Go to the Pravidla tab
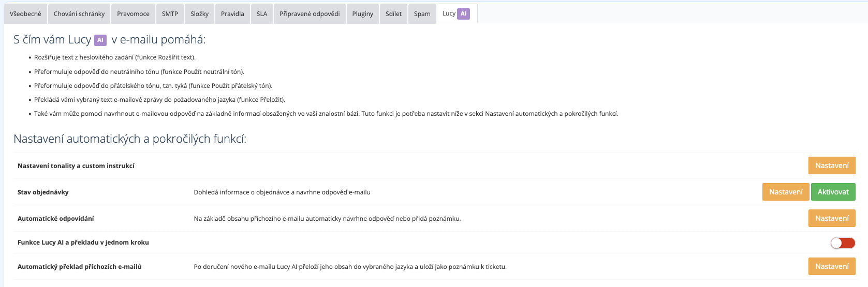 (x=232, y=14)
